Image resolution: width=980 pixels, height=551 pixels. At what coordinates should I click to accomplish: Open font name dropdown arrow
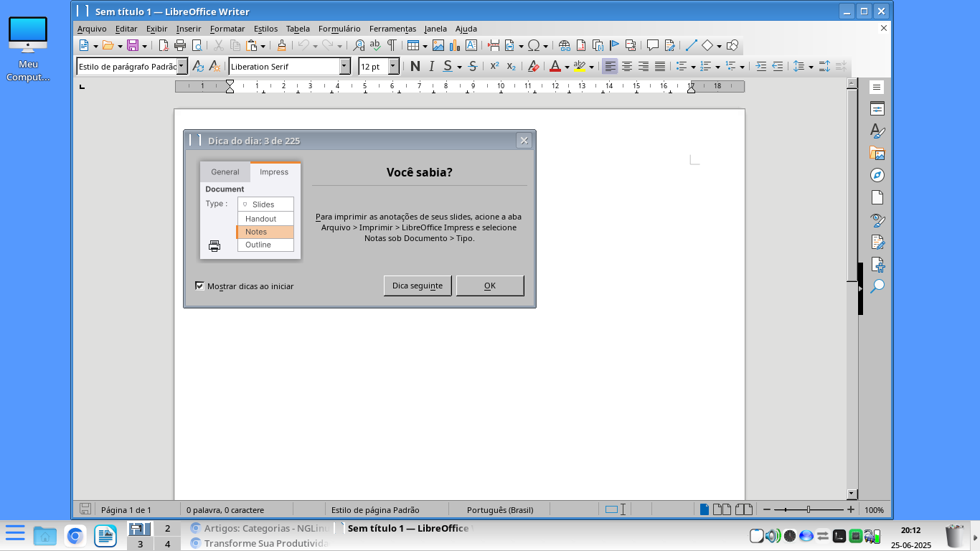(x=345, y=66)
